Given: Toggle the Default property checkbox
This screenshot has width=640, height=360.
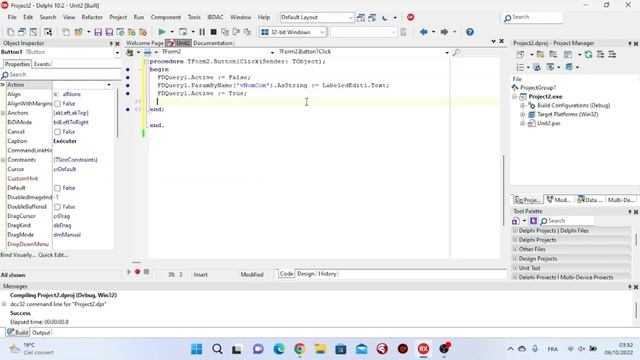Looking at the screenshot, I should (x=58, y=188).
